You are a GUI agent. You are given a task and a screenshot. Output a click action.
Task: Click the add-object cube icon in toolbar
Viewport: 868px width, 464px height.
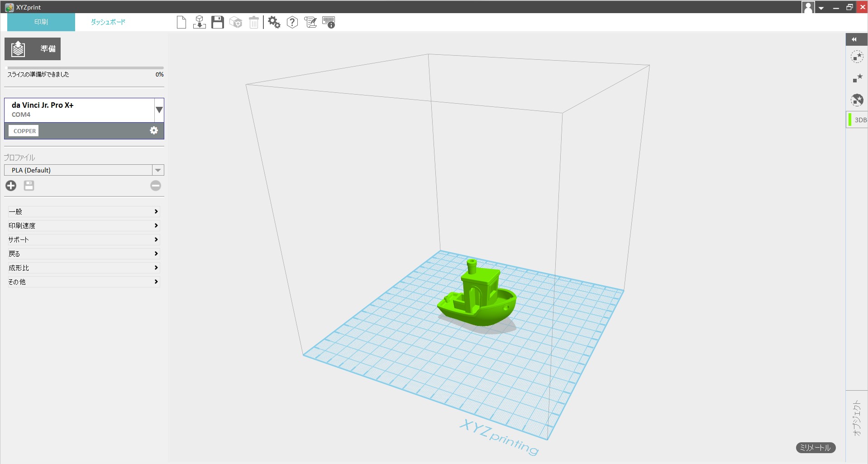point(236,22)
